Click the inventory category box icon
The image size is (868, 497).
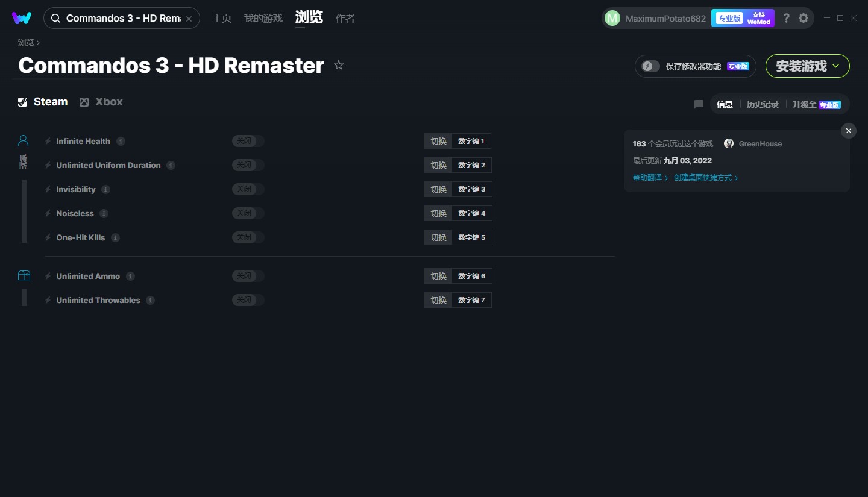[24, 275]
